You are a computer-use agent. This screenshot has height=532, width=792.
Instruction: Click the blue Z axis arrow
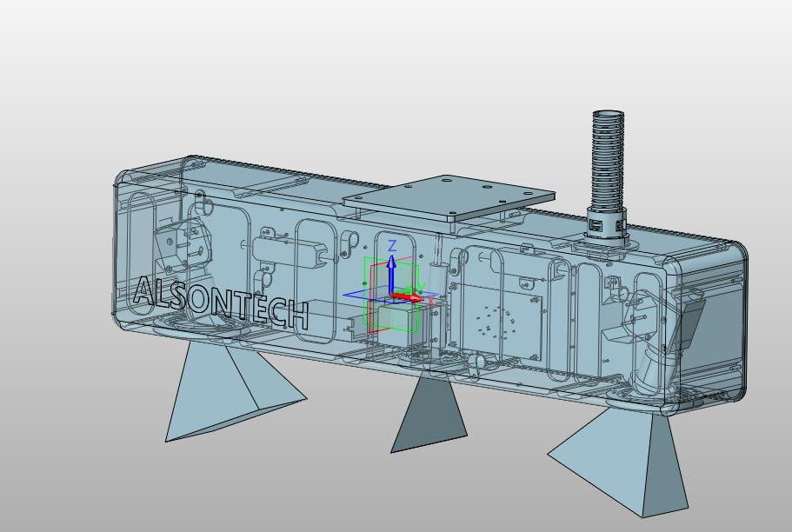pos(391,275)
